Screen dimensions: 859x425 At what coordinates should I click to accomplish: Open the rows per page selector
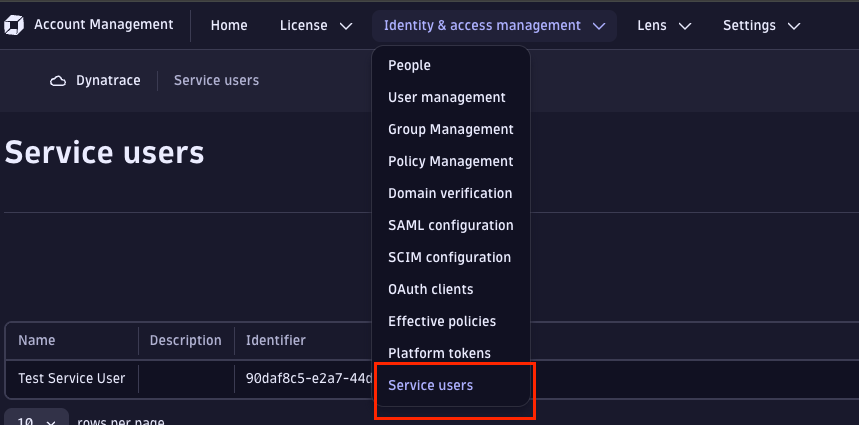point(36,420)
